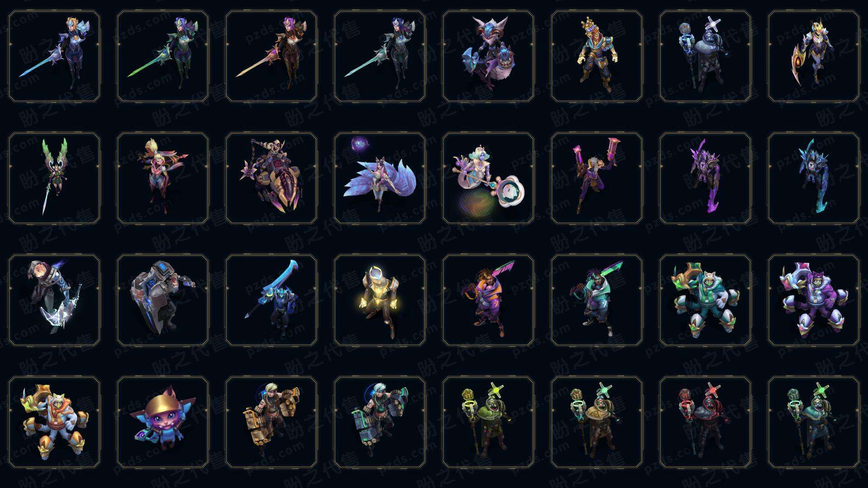The image size is (868, 488).
Task: Select the fairy with green wings thumbnail
Action: (x=54, y=178)
